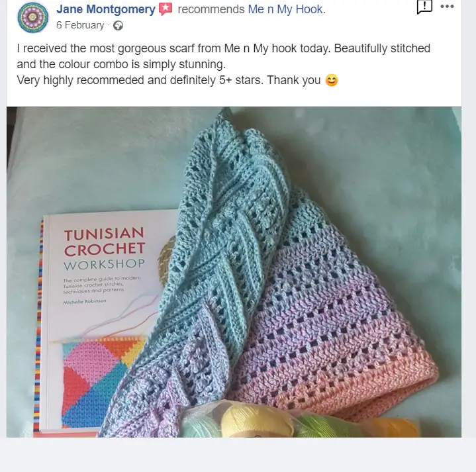Open Jane Montgomery's mandala profile picture
This screenshot has width=476, height=472.
coord(33,17)
